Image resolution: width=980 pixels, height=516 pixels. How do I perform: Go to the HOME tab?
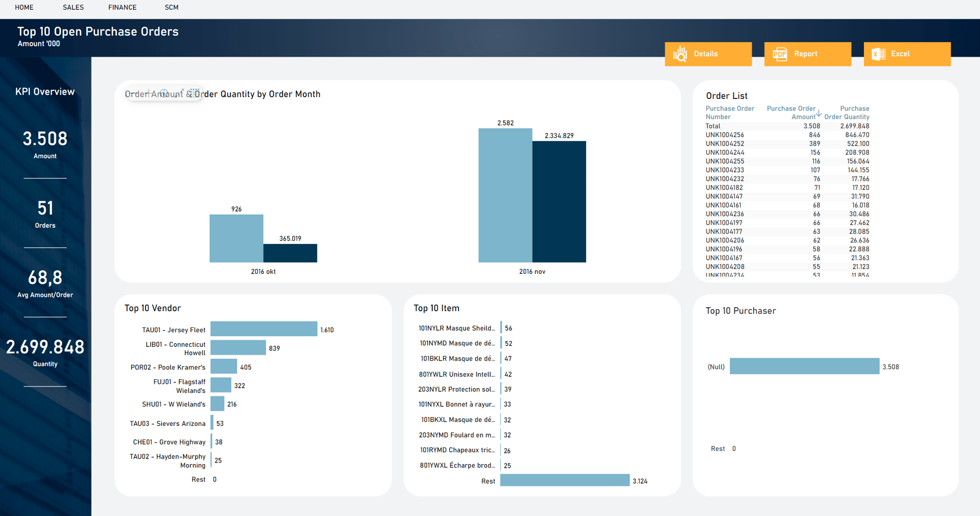(x=24, y=7)
